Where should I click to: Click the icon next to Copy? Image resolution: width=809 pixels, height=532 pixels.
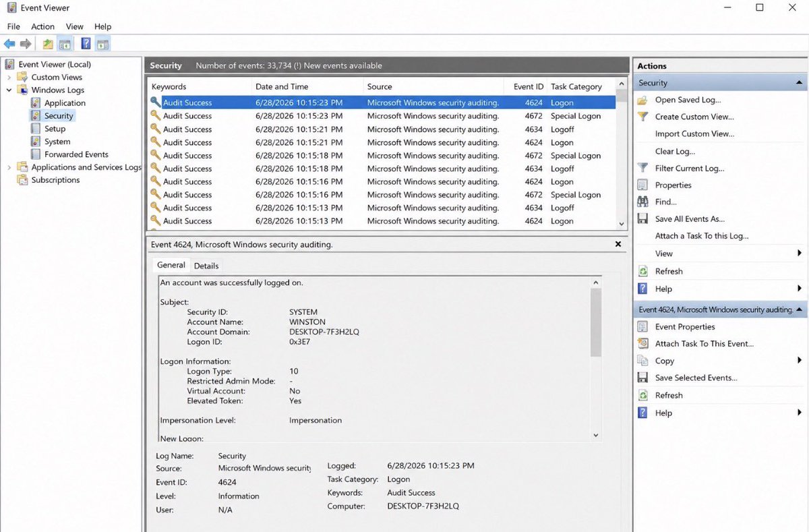[643, 361]
